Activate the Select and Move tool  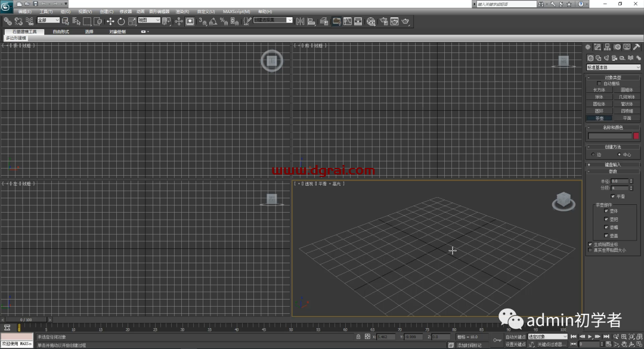click(x=110, y=21)
